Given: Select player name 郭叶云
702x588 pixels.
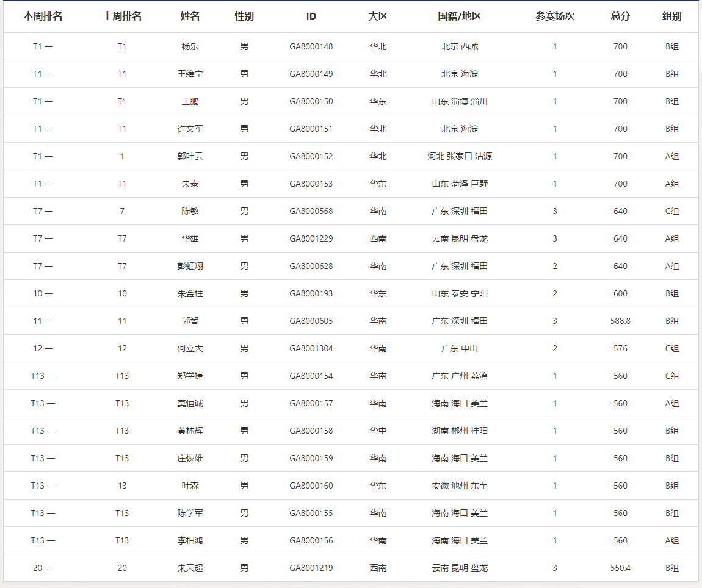Looking at the screenshot, I should click(x=190, y=156).
